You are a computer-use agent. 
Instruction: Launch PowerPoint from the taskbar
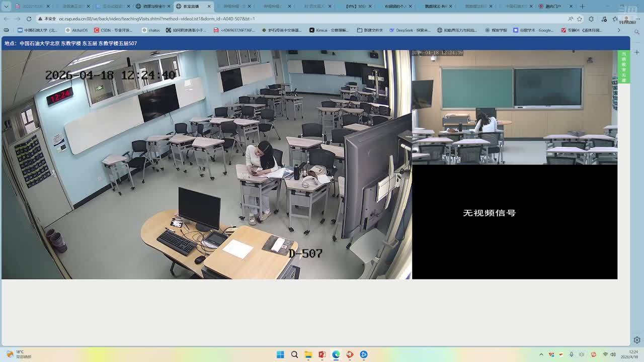pyautogui.click(x=322, y=354)
